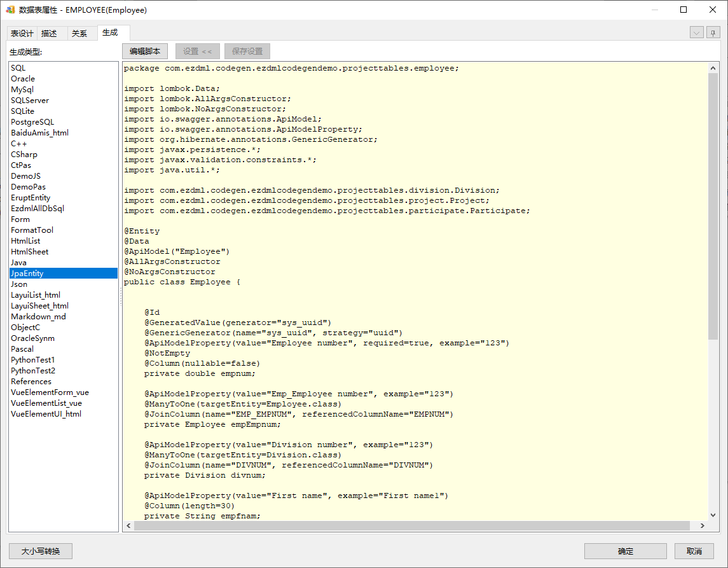
Task: Click the pin icon in the top-right corner
Action: (x=713, y=33)
